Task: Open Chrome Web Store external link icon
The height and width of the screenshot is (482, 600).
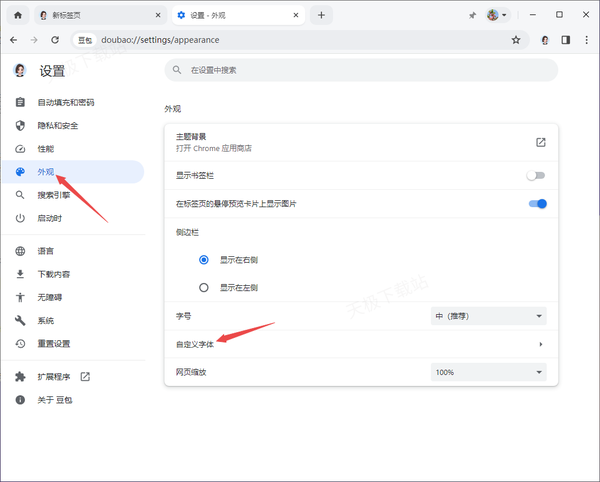Action: click(x=540, y=142)
